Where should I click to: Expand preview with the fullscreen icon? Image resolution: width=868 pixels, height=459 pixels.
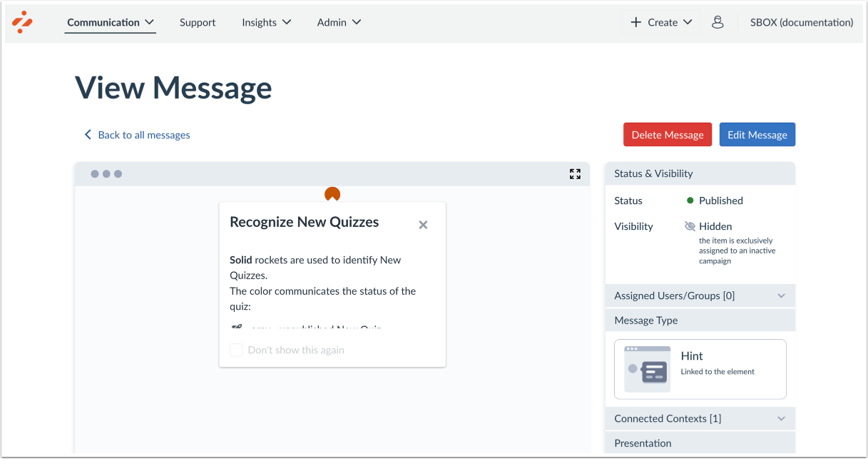tap(575, 174)
